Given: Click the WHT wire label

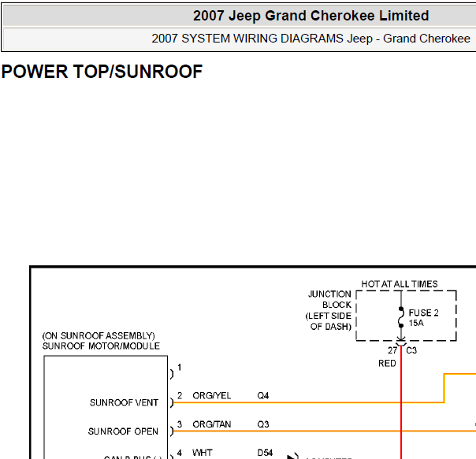Looking at the screenshot, I should click(203, 453).
